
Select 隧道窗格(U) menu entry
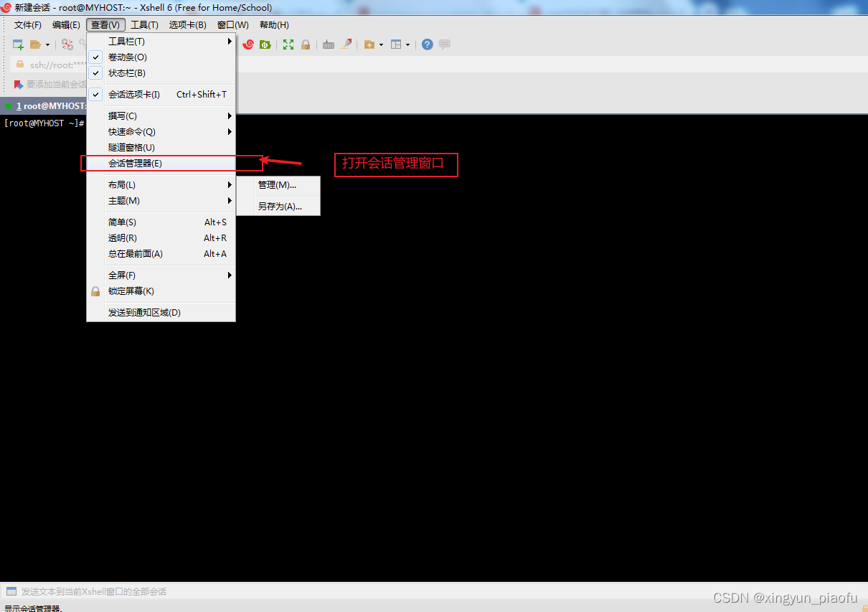(x=161, y=148)
